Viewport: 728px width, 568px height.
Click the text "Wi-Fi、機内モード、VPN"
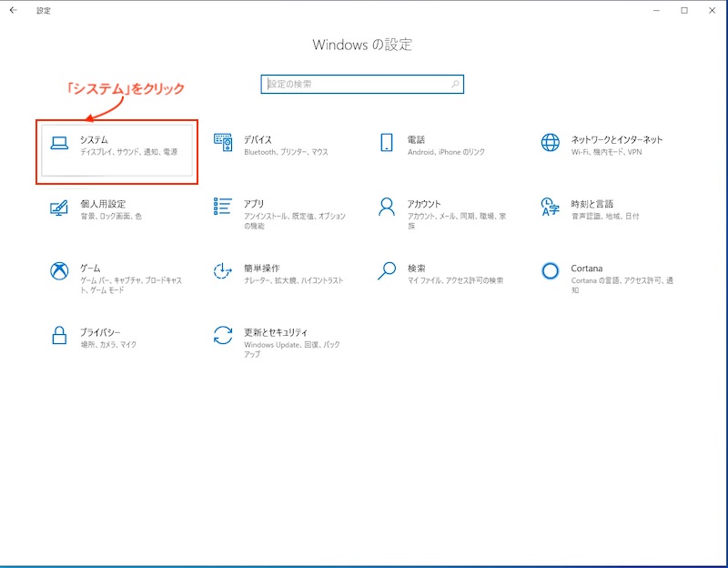pos(606,152)
